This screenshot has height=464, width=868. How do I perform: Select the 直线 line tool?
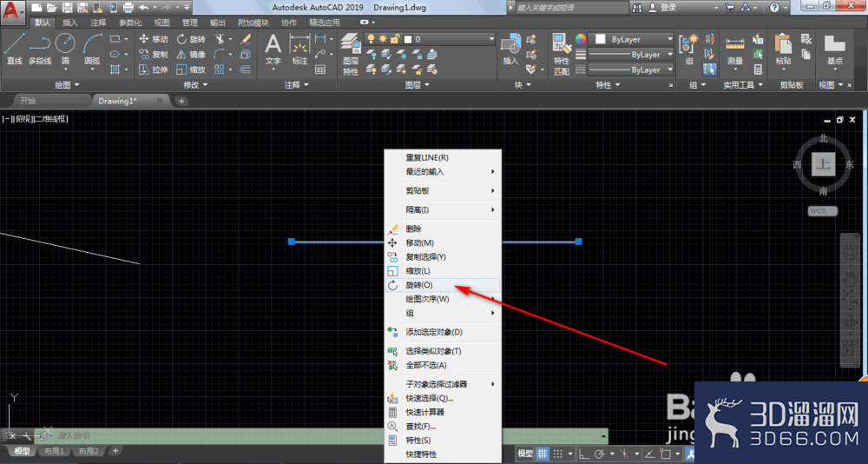click(14, 49)
